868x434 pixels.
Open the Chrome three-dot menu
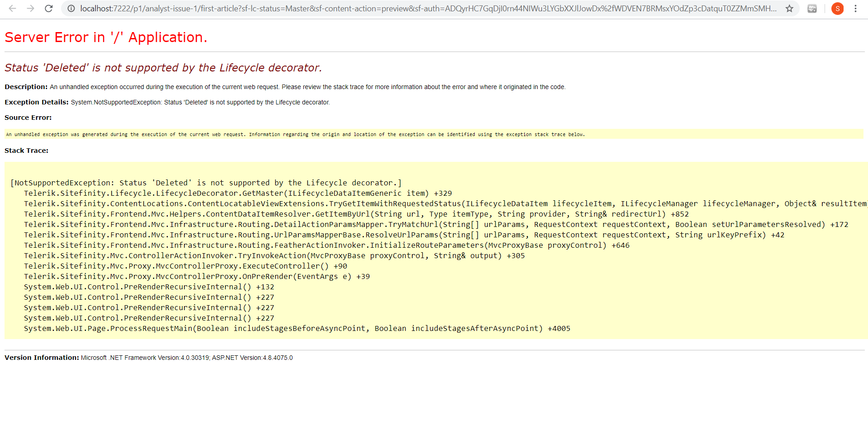[855, 9]
